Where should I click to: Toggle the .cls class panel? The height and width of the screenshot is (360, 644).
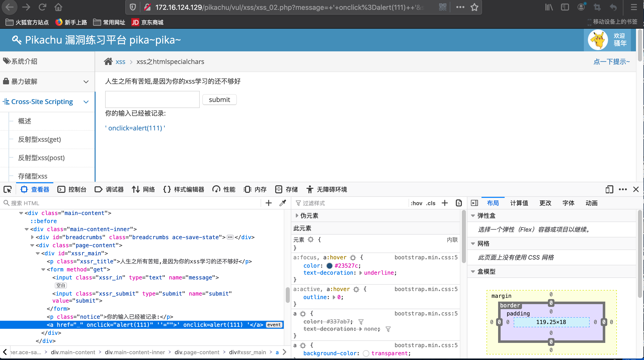[431, 203]
